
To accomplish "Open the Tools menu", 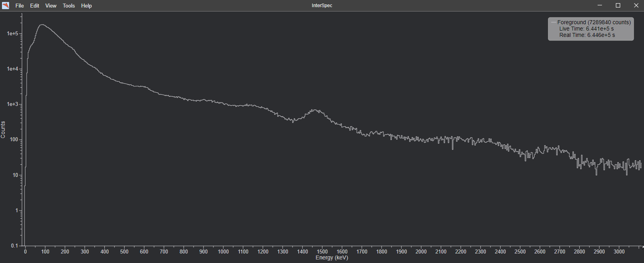I will coord(69,6).
